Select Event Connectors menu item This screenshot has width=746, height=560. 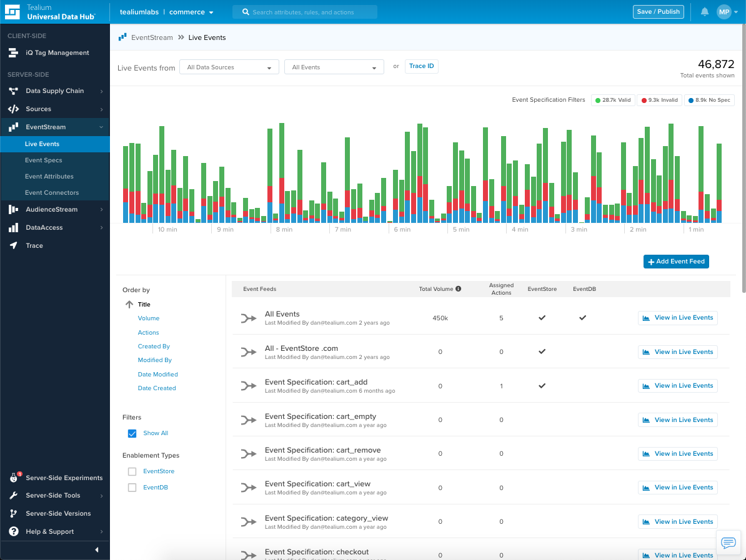coord(52,193)
